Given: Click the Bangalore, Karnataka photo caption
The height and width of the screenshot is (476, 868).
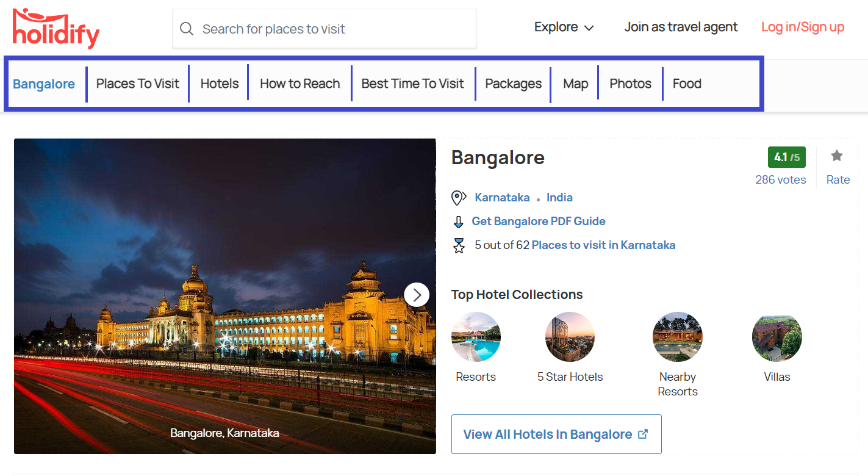Looking at the screenshot, I should coord(224,433).
